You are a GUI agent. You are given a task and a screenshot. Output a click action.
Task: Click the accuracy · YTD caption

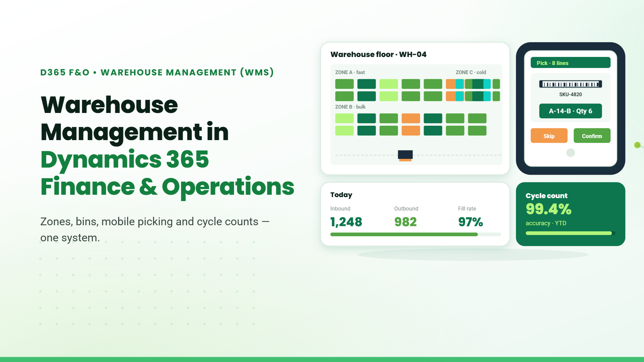click(546, 223)
